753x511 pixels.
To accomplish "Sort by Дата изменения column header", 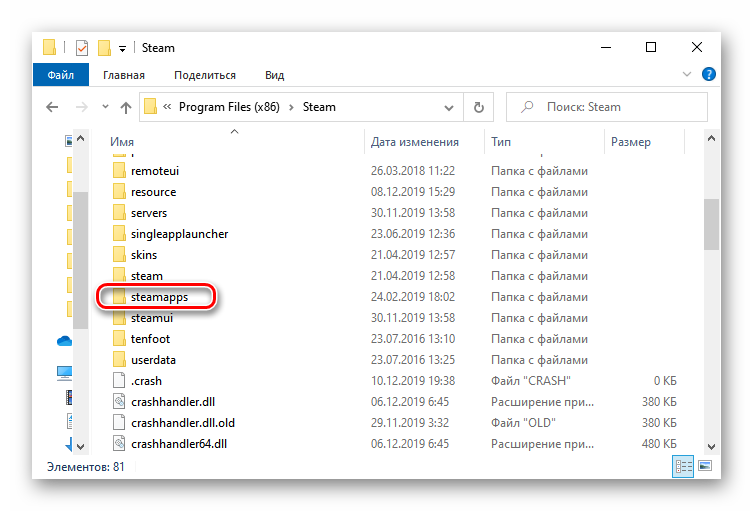I will (x=414, y=142).
